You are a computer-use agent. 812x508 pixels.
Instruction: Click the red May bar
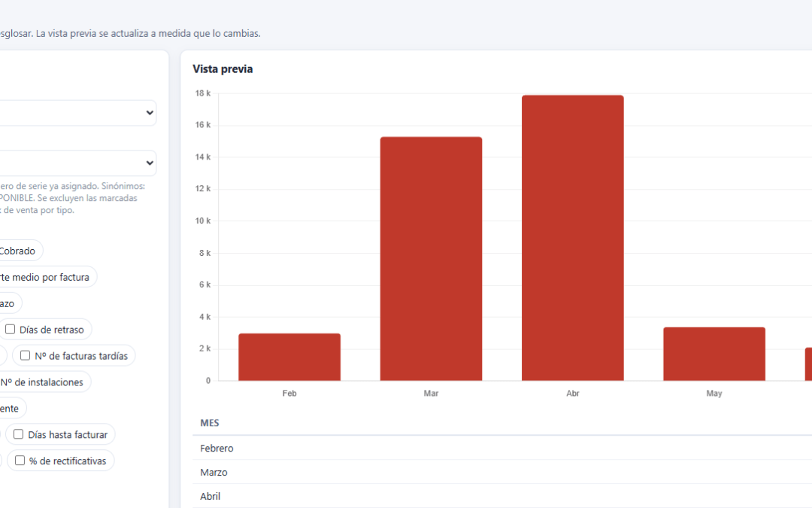point(714,354)
